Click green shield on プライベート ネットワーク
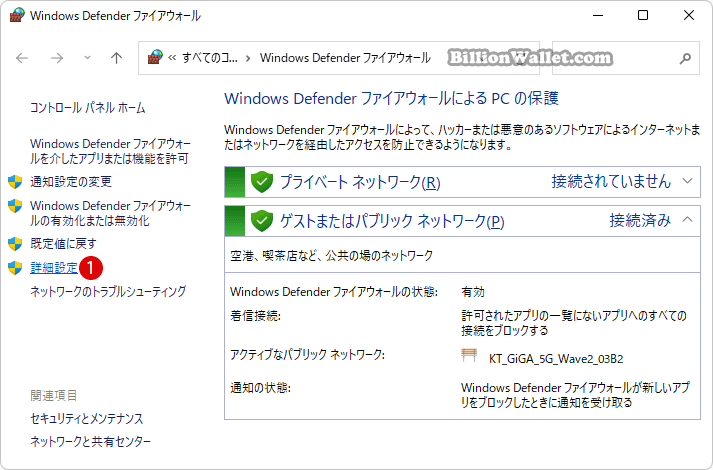This screenshot has height=470, width=713. click(262, 182)
